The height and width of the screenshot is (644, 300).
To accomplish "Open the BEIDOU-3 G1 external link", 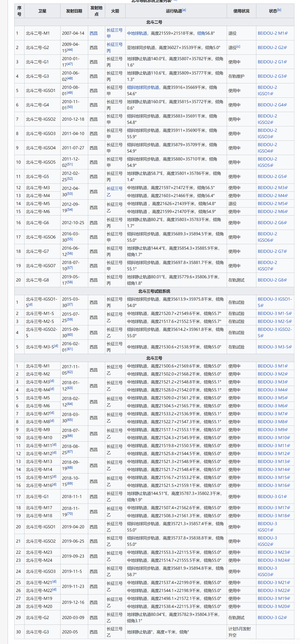I will click(x=272, y=496).
